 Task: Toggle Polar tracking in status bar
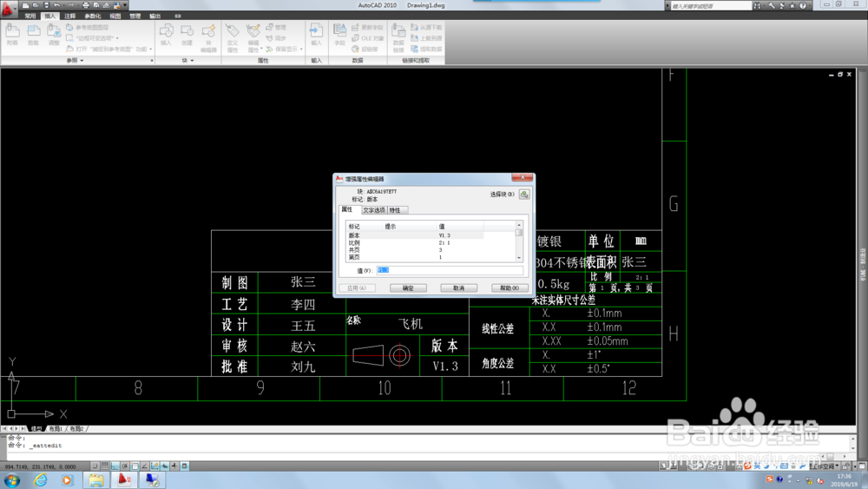coord(125,466)
